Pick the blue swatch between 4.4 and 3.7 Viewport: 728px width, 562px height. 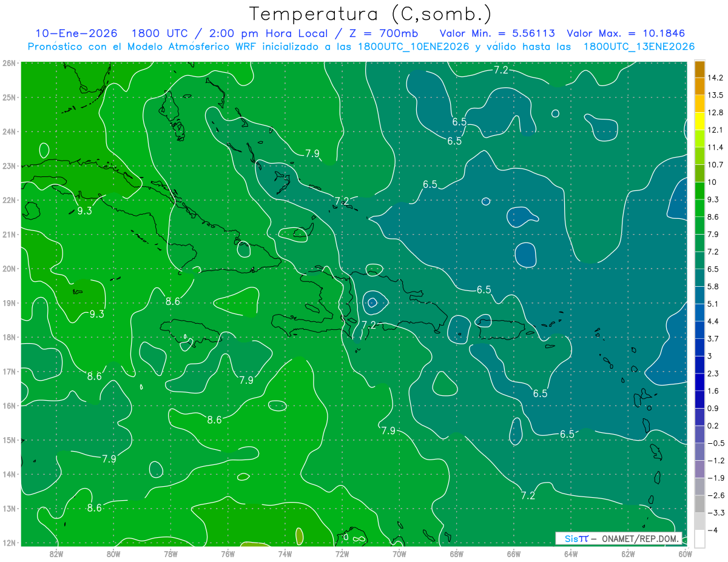click(x=699, y=330)
